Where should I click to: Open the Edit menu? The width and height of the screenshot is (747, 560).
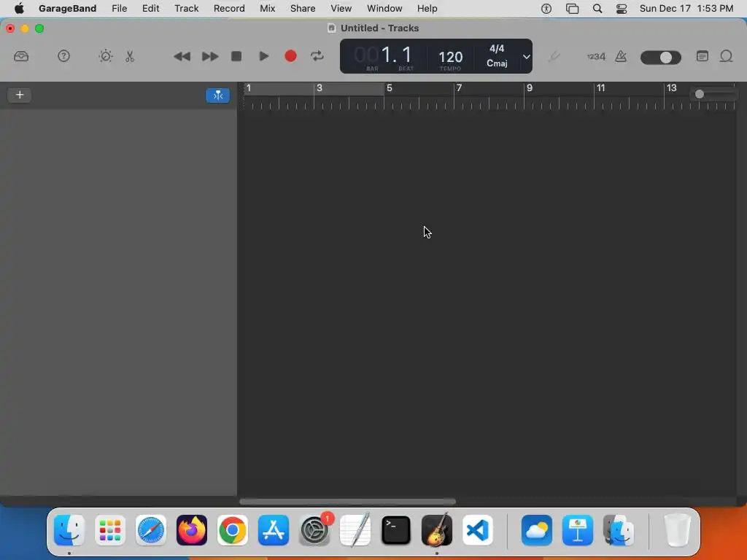pos(150,9)
